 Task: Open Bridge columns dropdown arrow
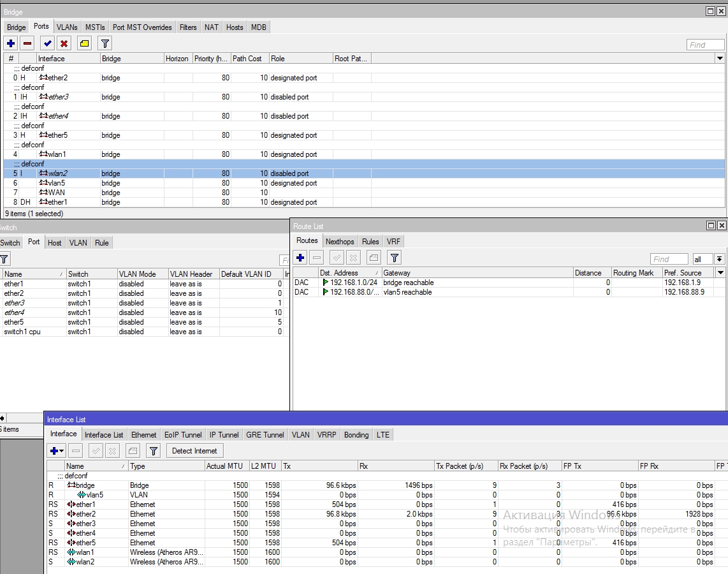[x=720, y=59]
